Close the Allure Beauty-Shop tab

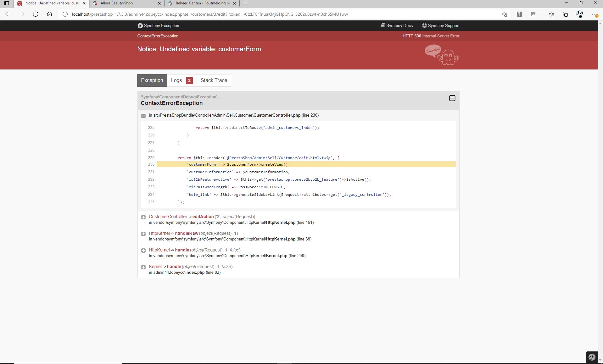tap(159, 3)
